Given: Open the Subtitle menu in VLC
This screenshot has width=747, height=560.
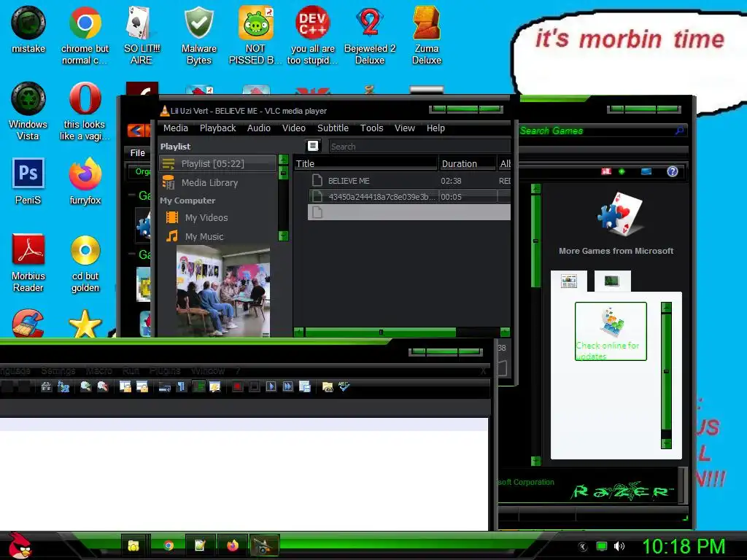Looking at the screenshot, I should 333,128.
